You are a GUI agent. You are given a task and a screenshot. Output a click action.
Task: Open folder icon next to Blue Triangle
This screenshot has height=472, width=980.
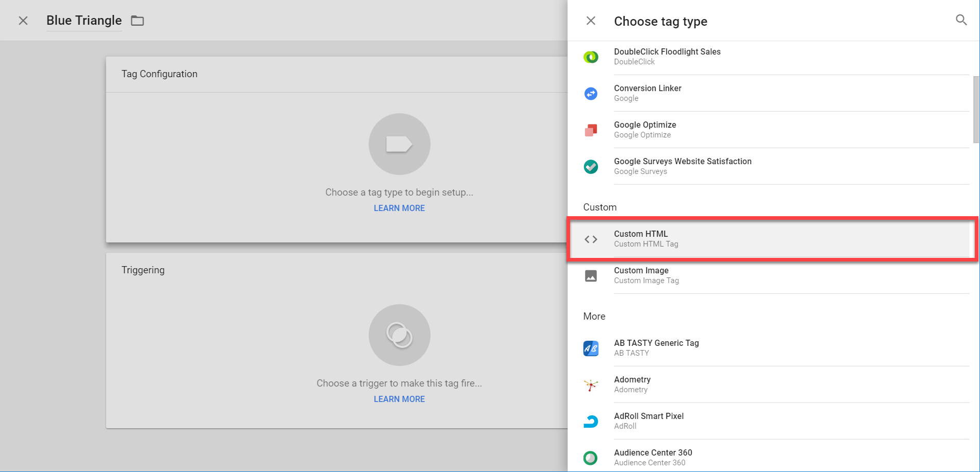(137, 21)
